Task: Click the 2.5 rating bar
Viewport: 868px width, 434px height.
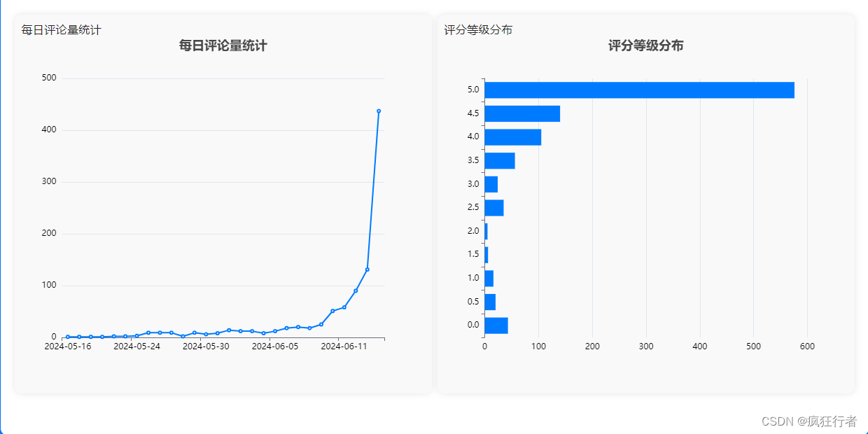Action: click(x=495, y=206)
